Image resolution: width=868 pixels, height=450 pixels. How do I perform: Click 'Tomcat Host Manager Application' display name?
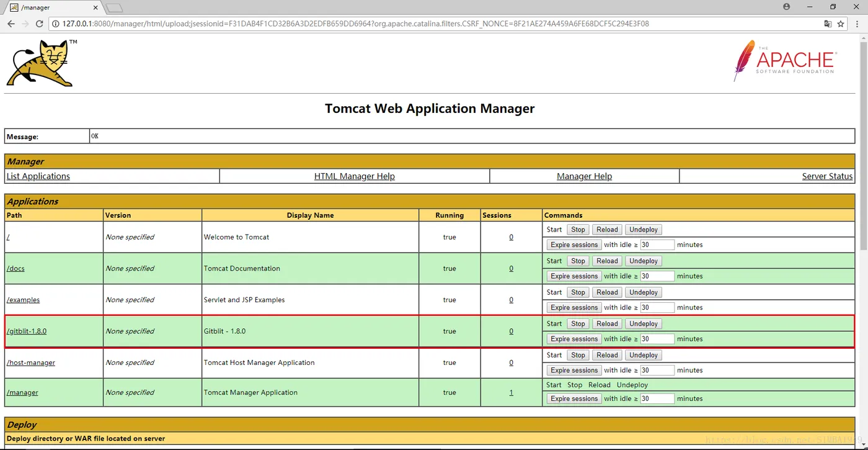click(259, 362)
